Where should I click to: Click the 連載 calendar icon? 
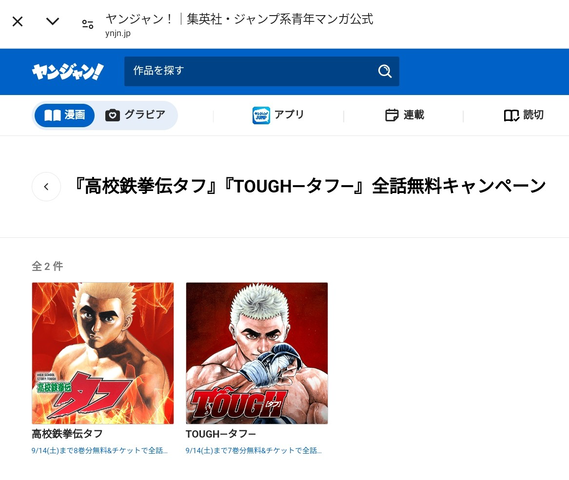click(392, 115)
